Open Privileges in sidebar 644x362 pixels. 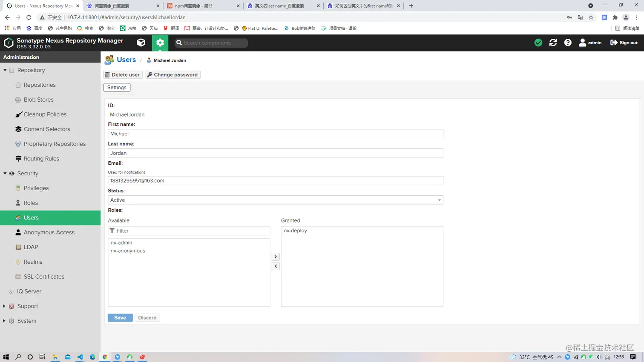coord(36,188)
